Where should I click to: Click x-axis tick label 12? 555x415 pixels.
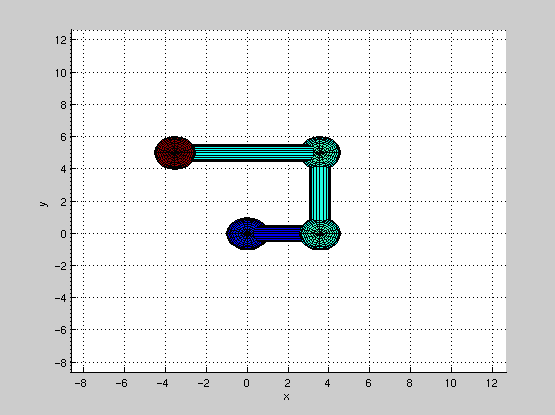coord(492,383)
